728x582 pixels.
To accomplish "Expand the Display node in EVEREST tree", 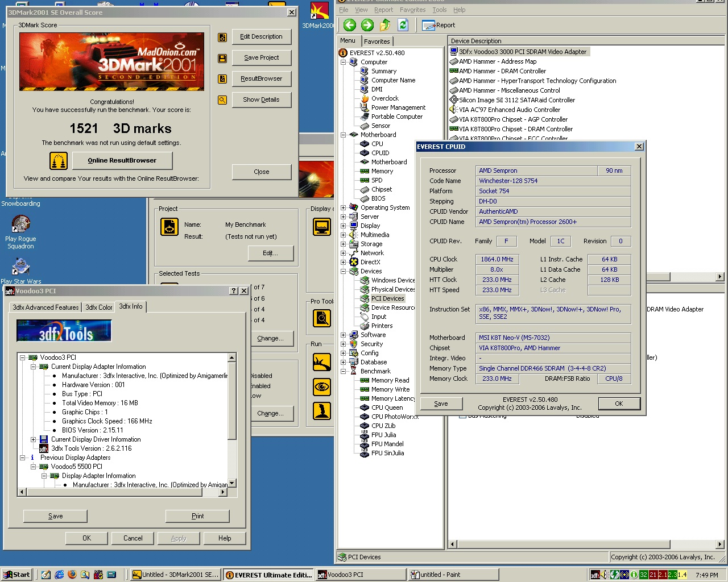I will (344, 226).
